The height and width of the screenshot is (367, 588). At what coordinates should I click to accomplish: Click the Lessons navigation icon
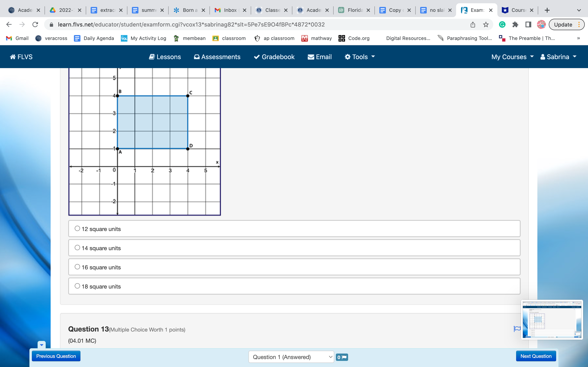pyautogui.click(x=152, y=57)
